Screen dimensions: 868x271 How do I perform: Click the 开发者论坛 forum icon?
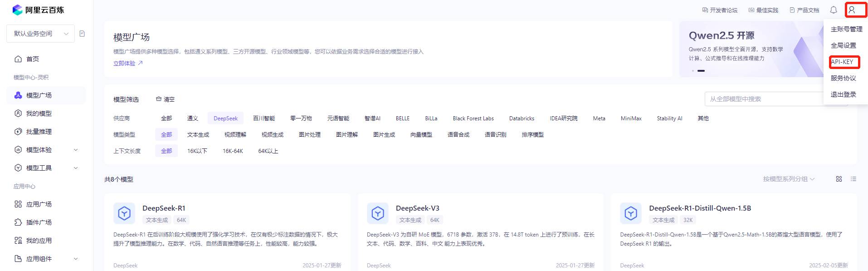point(705,10)
